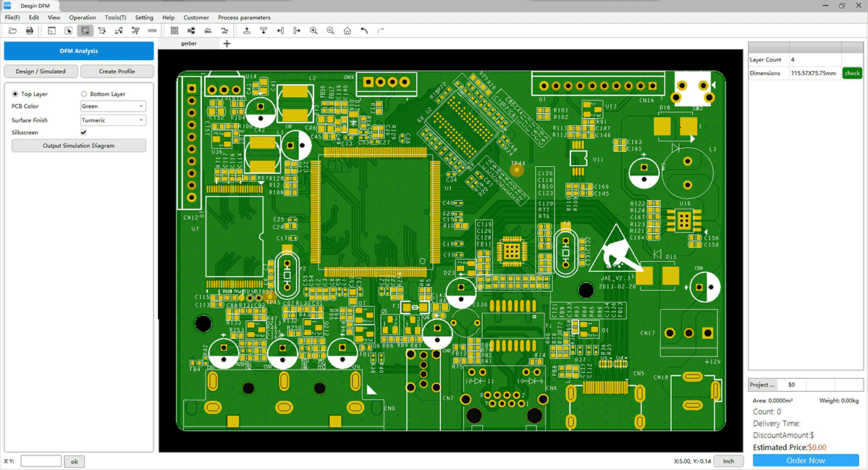868x470 pixels.
Task: Open the PCB Color dropdown
Action: pyautogui.click(x=113, y=106)
